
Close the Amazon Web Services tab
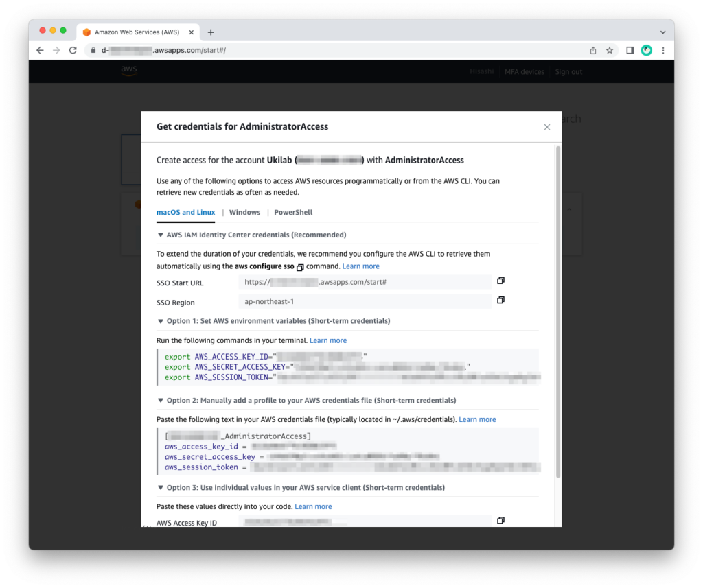192,32
